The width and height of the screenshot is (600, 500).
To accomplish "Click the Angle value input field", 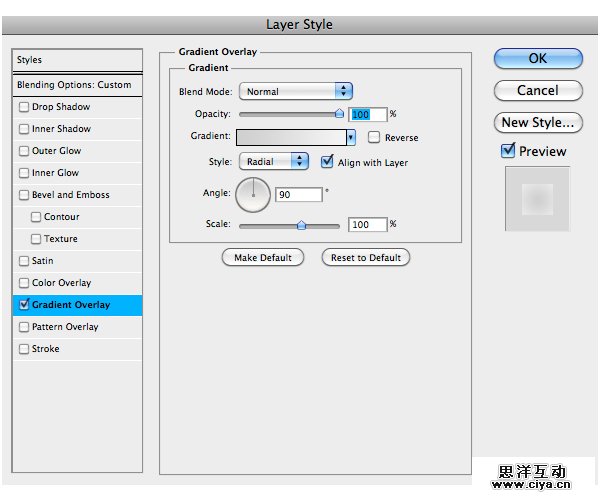I will pos(299,194).
